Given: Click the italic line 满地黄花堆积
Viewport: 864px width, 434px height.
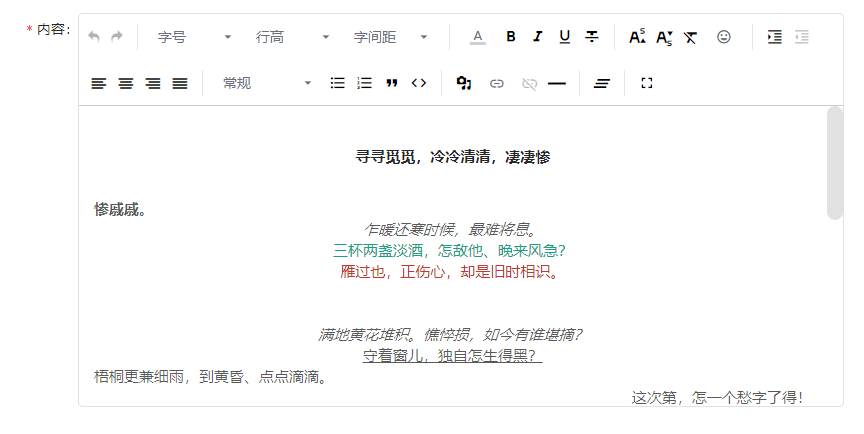Looking at the screenshot, I should tap(450, 334).
